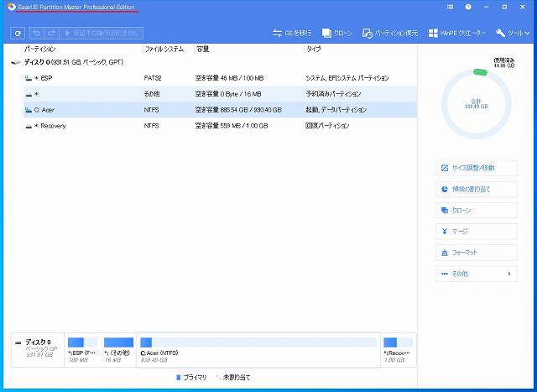Click the Allocate Space button
The image size is (537, 392).
tap(476, 189)
